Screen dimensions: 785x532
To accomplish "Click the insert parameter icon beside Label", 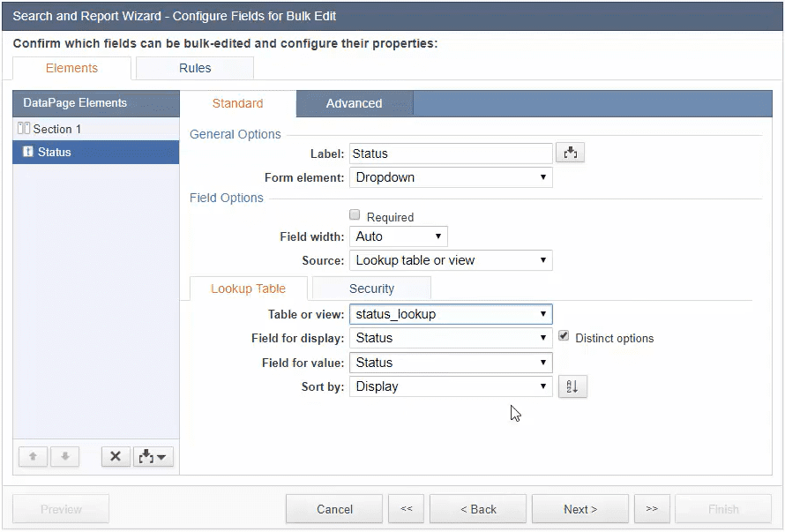I will tap(570, 154).
